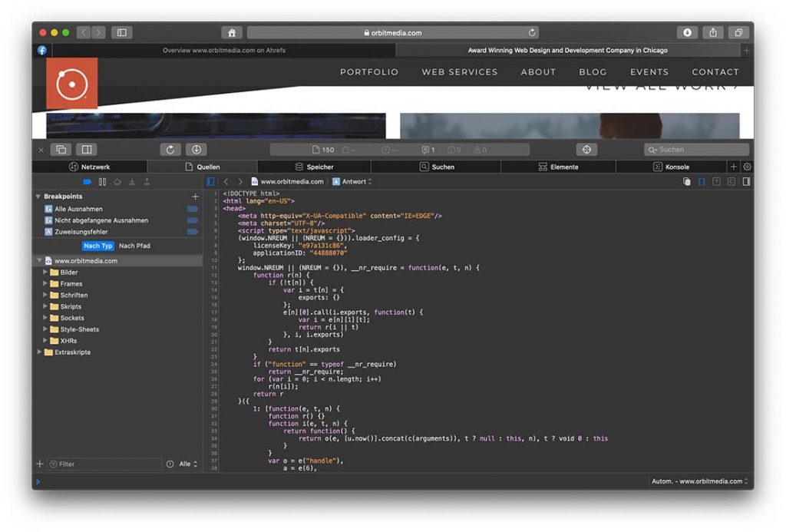Open inspector settings gear

pyautogui.click(x=747, y=167)
